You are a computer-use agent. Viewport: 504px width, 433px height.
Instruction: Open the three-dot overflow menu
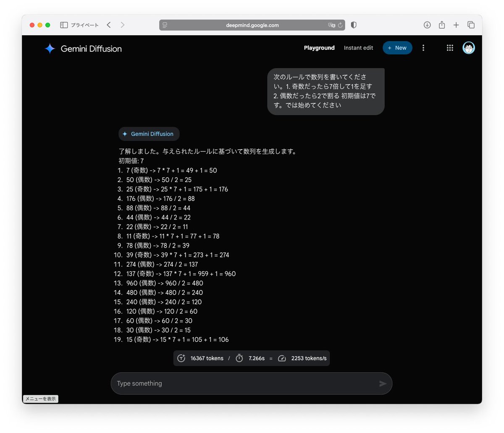423,48
